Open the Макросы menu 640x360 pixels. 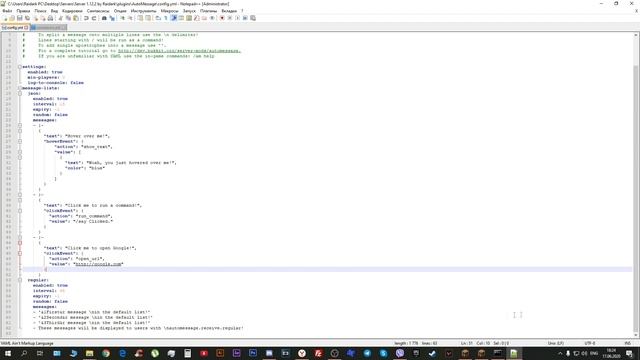pyautogui.click(x=169, y=11)
